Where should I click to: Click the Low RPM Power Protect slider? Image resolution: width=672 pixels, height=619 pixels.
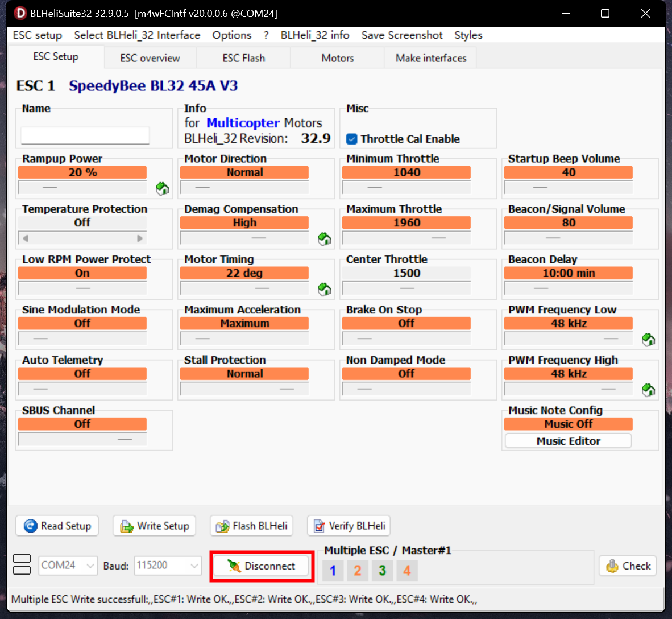tap(82, 288)
